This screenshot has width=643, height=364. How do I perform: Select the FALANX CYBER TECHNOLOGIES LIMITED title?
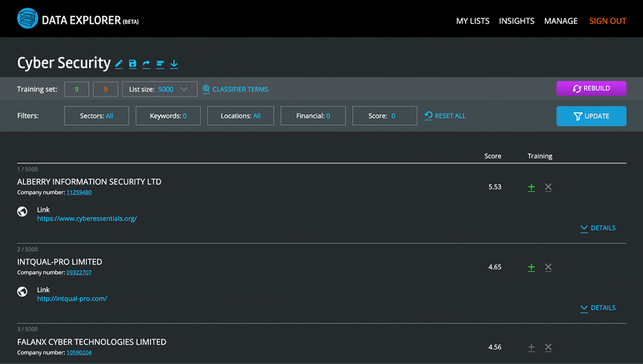click(x=91, y=342)
